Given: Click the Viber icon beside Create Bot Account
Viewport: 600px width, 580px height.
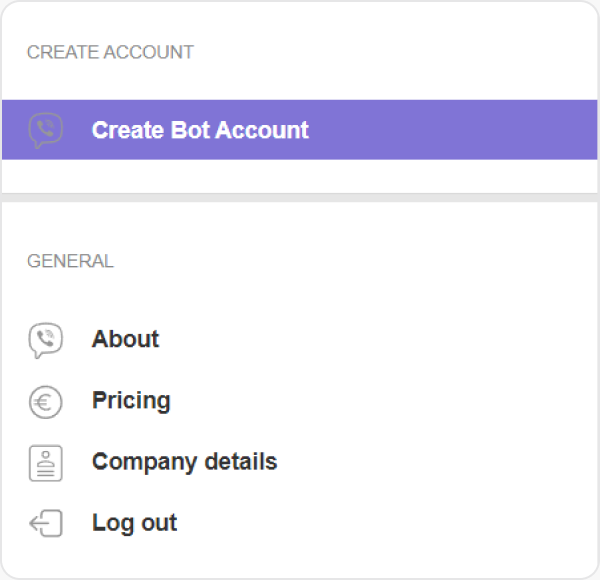Looking at the screenshot, I should point(45,130).
